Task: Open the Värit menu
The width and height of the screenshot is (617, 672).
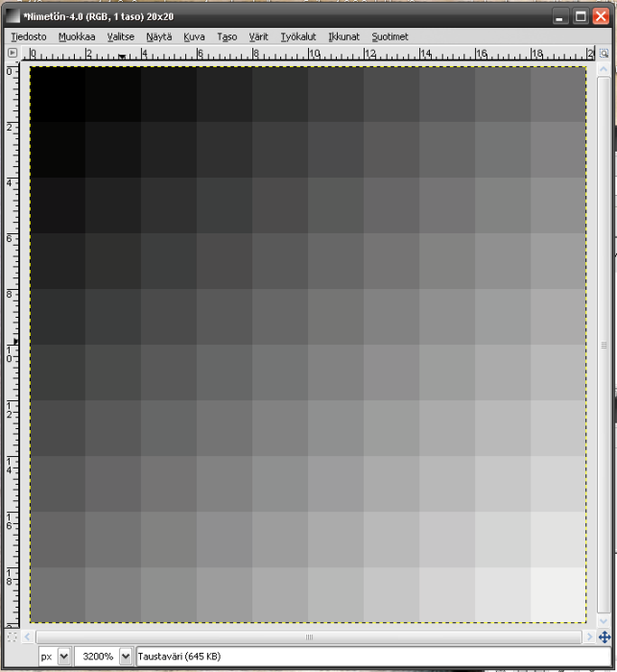Action: click(258, 36)
